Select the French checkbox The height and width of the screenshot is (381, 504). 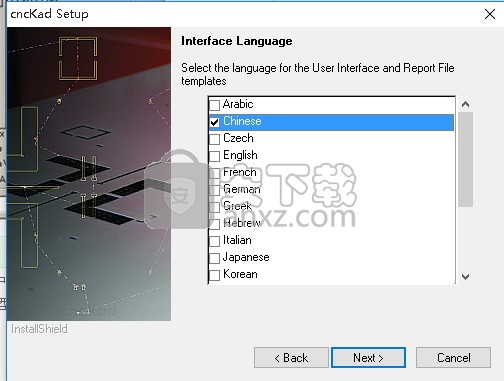[x=214, y=173]
